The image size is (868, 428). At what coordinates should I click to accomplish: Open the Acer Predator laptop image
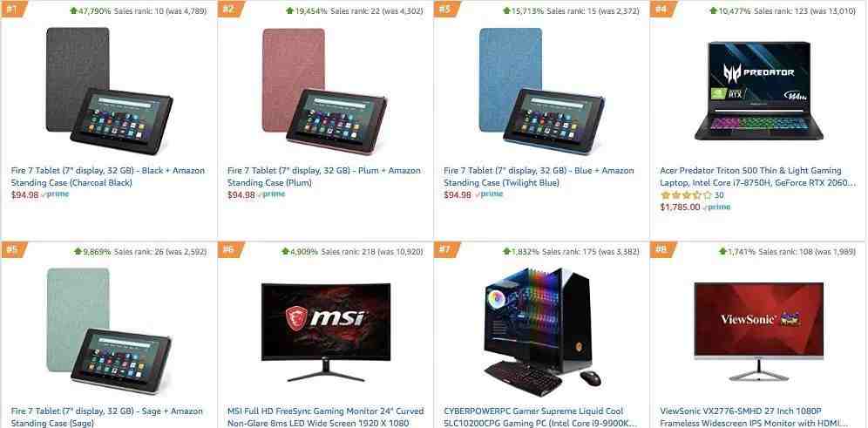click(758, 91)
